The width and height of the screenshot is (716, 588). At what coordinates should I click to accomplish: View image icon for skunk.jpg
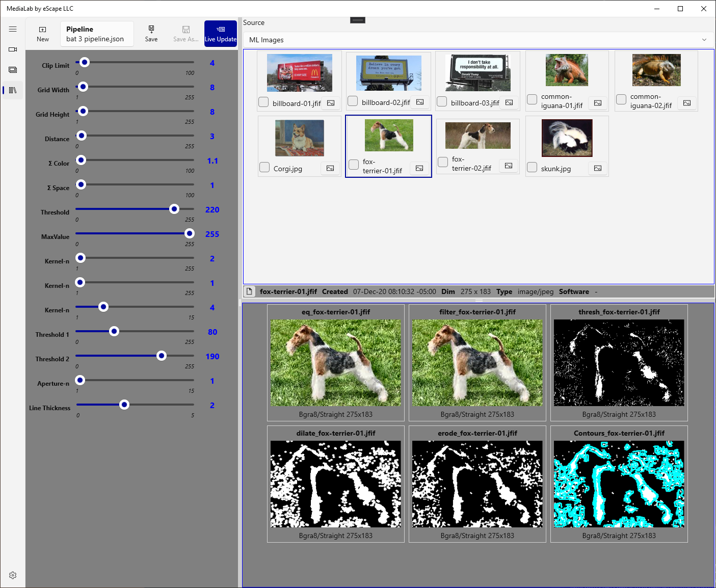[x=598, y=168]
